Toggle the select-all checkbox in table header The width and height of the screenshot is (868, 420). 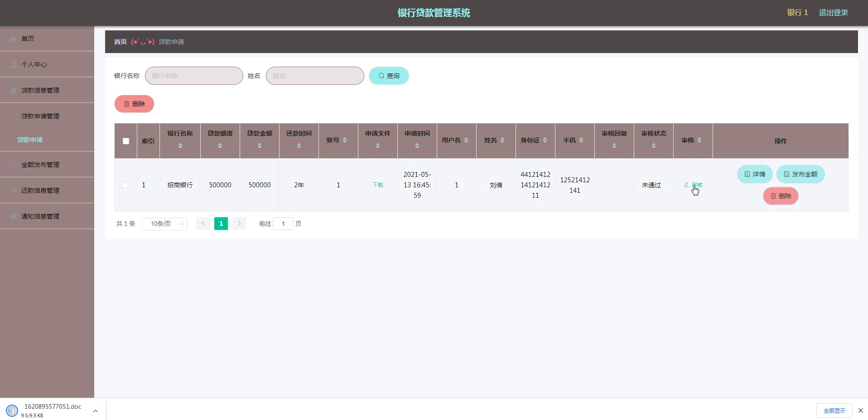pyautogui.click(x=126, y=141)
